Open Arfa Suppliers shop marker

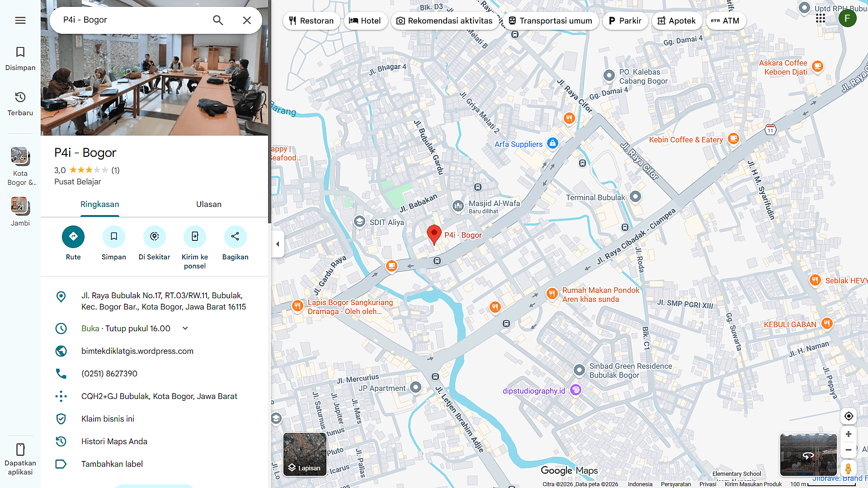552,143
